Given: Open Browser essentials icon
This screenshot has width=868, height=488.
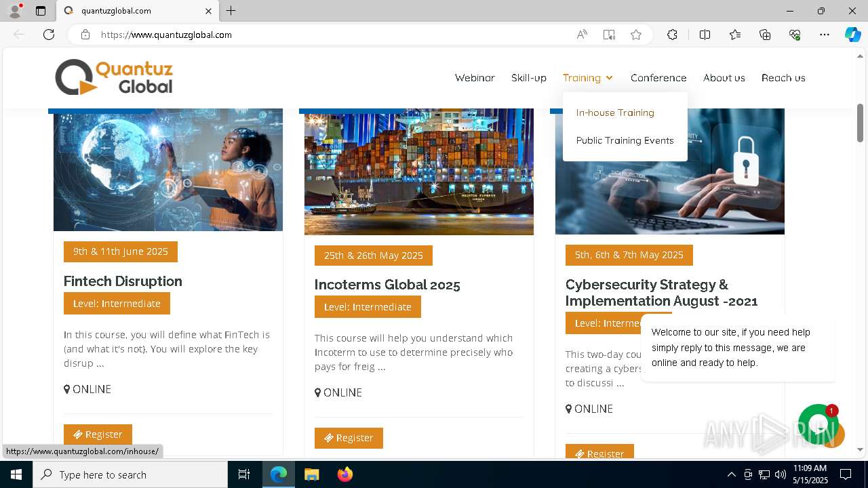Looking at the screenshot, I should click(795, 35).
